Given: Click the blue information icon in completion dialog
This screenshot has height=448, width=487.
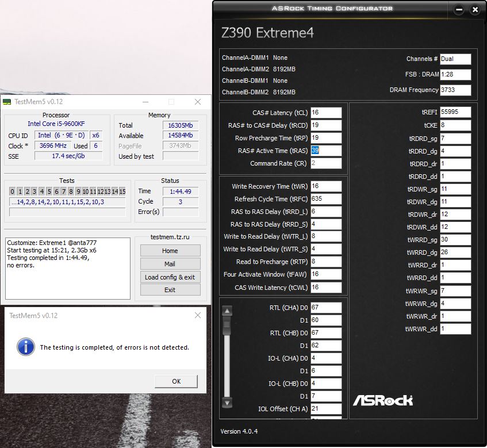Looking at the screenshot, I should 26,347.
